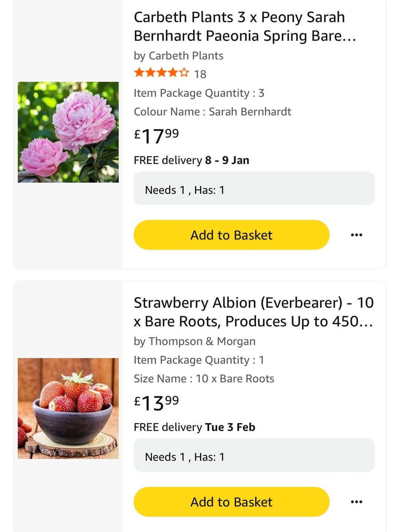400x532 pixels.
Task: Add Strawberry Albion bare roots to basket
Action: tap(231, 502)
